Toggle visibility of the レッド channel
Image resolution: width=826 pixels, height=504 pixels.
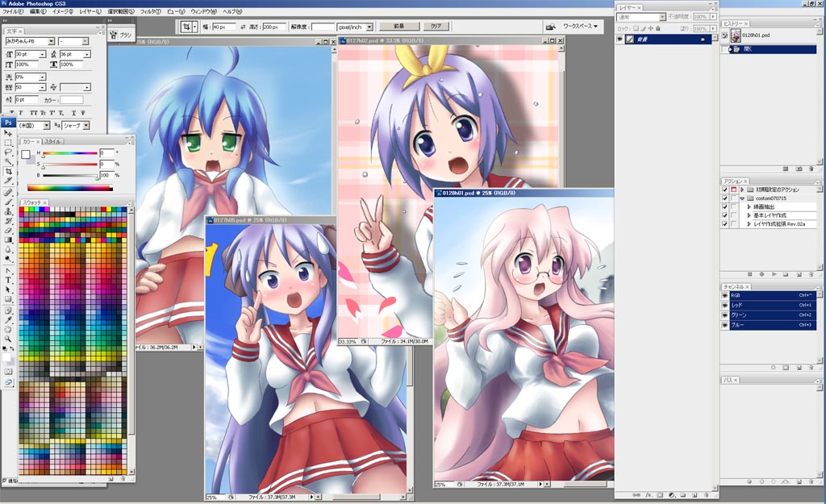[x=725, y=305]
